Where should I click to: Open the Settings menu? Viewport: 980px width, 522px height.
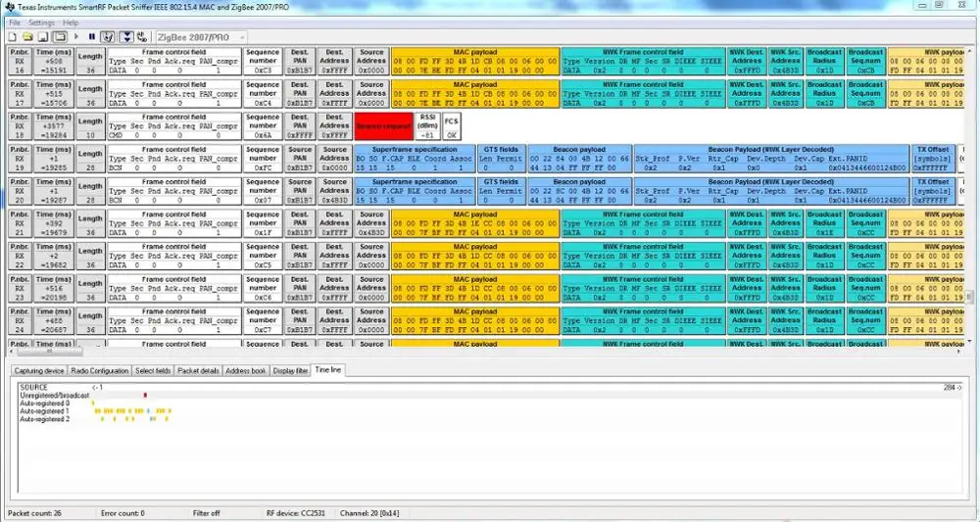click(41, 23)
